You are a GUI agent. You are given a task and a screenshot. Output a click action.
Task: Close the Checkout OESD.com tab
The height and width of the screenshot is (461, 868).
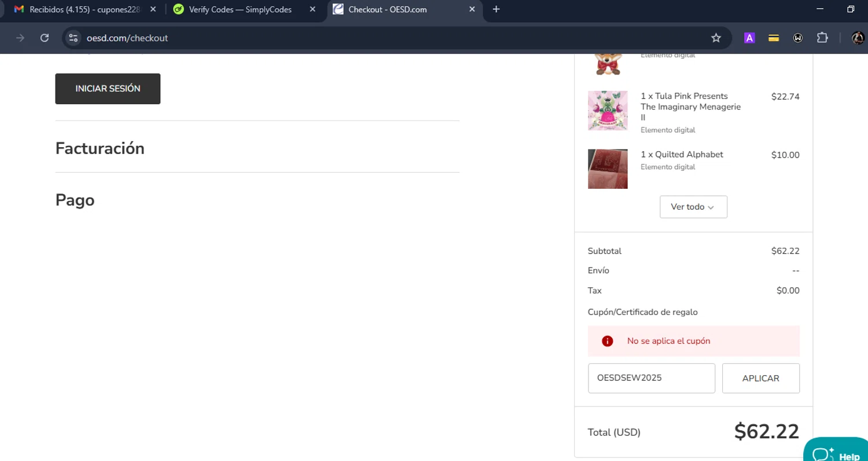click(472, 9)
